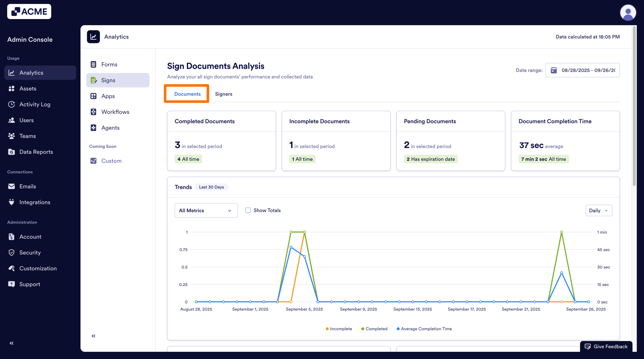Open the Activity Log page
The image size is (644, 359).
[35, 104]
